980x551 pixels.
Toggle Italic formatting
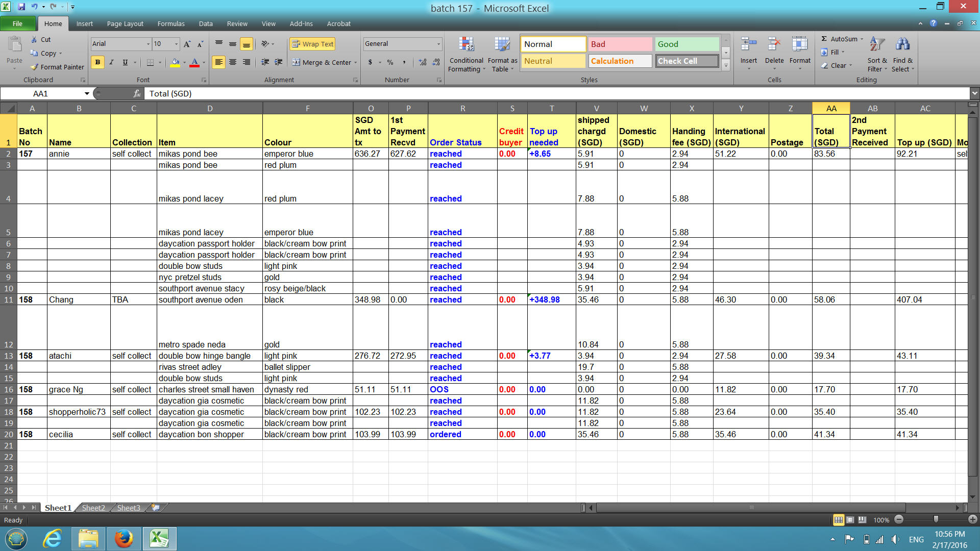(111, 62)
